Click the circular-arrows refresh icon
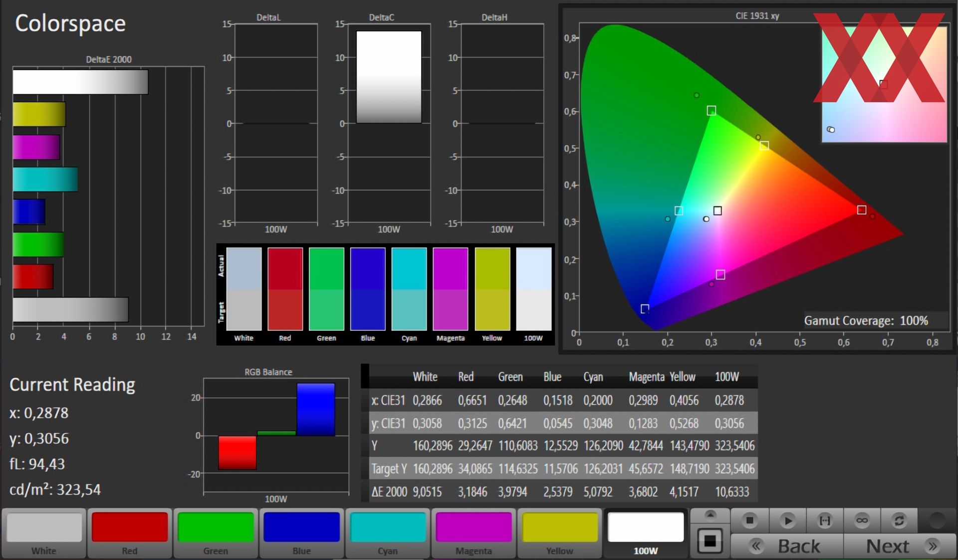Viewport: 958px width, 560px height. [899, 521]
